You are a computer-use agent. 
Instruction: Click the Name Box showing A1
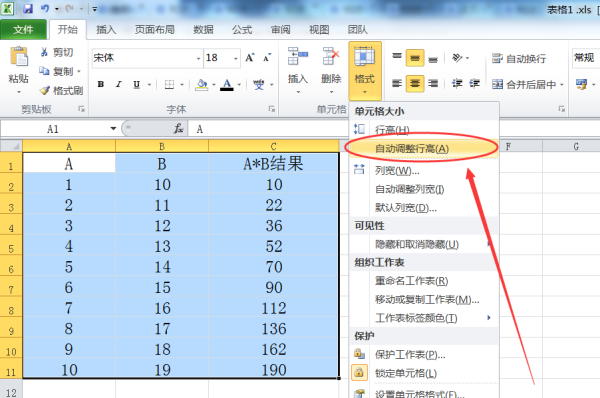[54, 129]
